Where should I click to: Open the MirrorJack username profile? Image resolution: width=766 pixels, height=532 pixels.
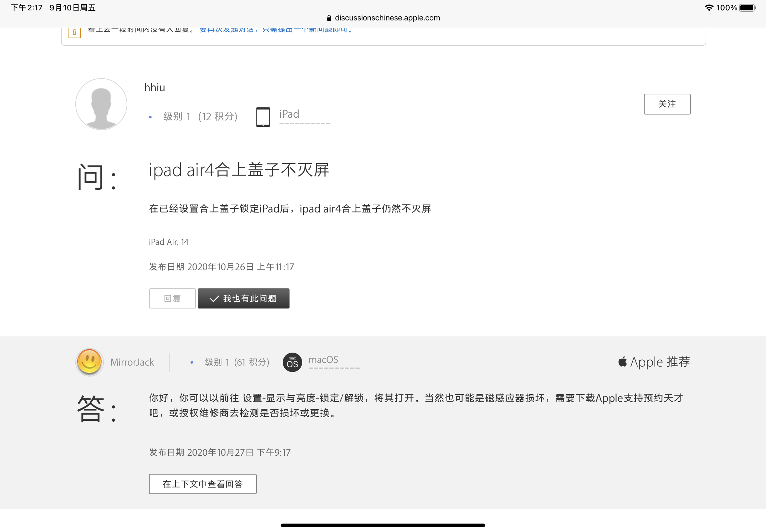pos(132,362)
